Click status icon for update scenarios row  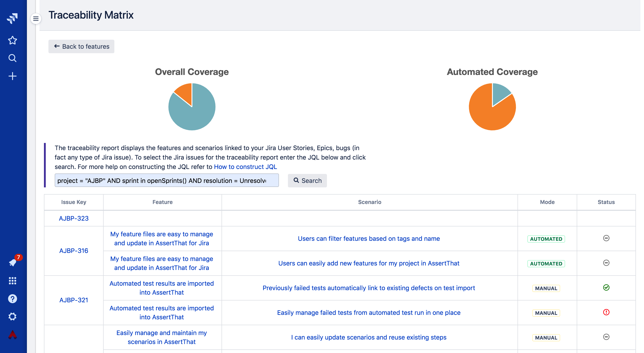[606, 337]
